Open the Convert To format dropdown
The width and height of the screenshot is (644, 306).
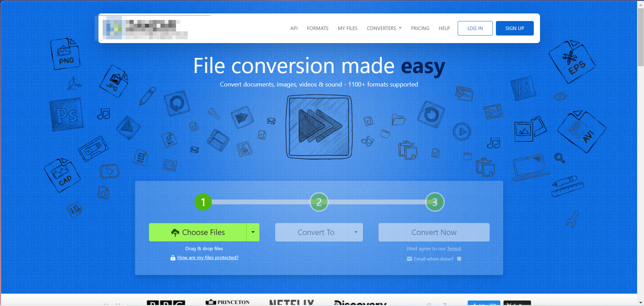319,232
